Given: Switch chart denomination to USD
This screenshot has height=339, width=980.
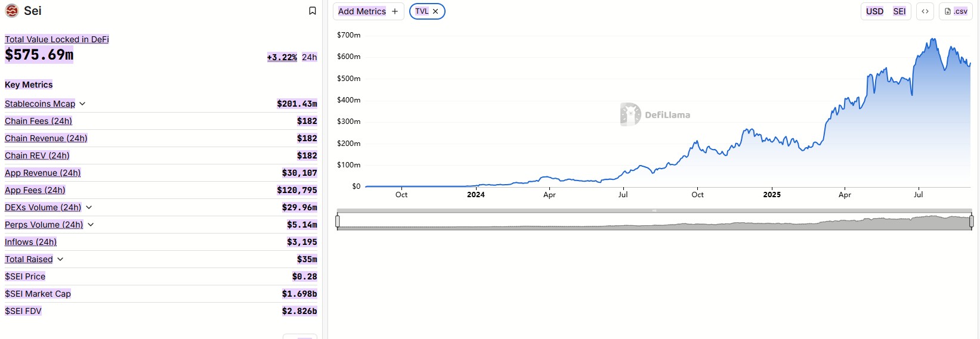Looking at the screenshot, I should click(x=874, y=11).
